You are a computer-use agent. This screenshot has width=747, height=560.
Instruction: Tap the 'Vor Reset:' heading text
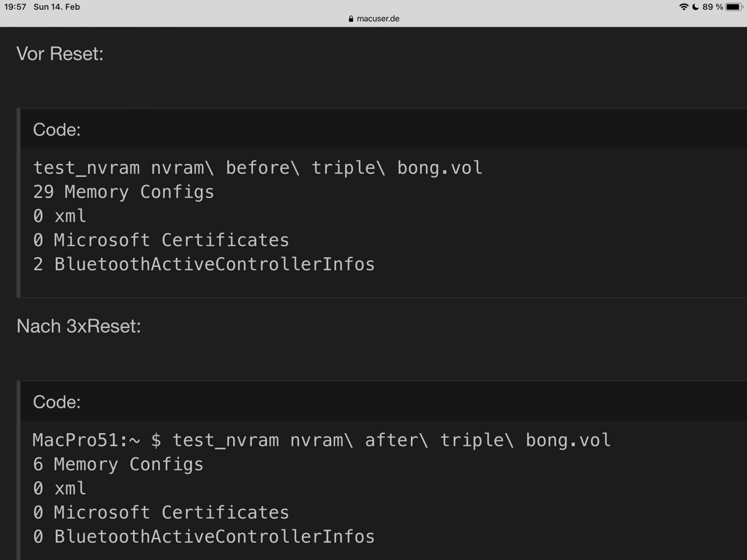[60, 54]
